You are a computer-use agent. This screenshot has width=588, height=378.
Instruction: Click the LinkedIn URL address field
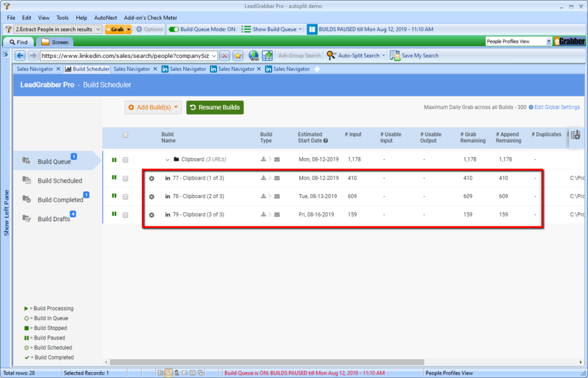(125, 56)
